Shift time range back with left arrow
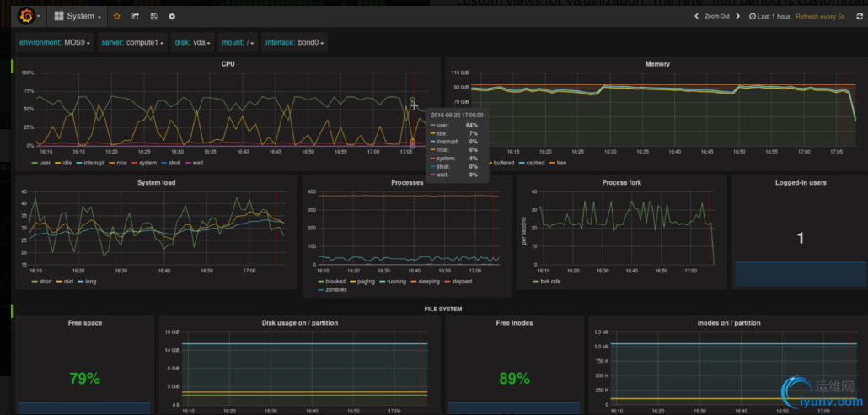The image size is (868, 415). pyautogui.click(x=695, y=16)
